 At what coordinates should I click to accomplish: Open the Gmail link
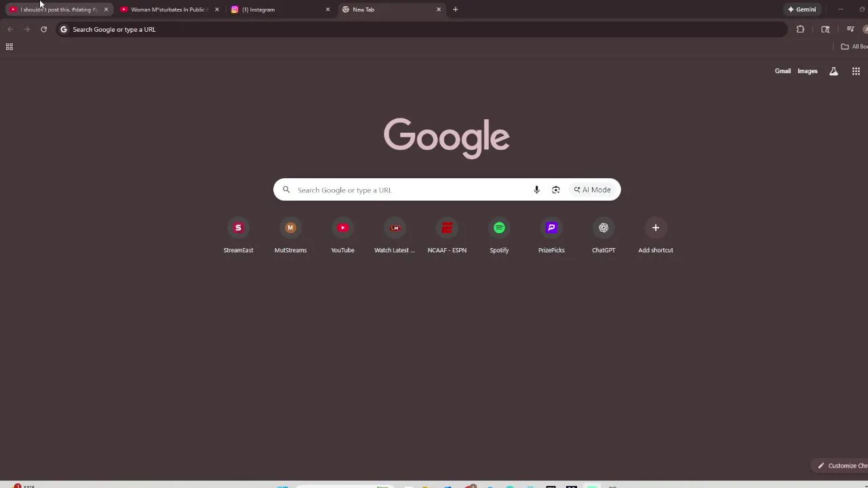783,71
